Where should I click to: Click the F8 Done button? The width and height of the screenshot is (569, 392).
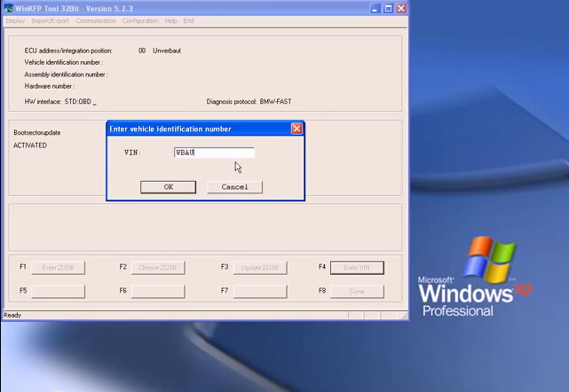[357, 292]
